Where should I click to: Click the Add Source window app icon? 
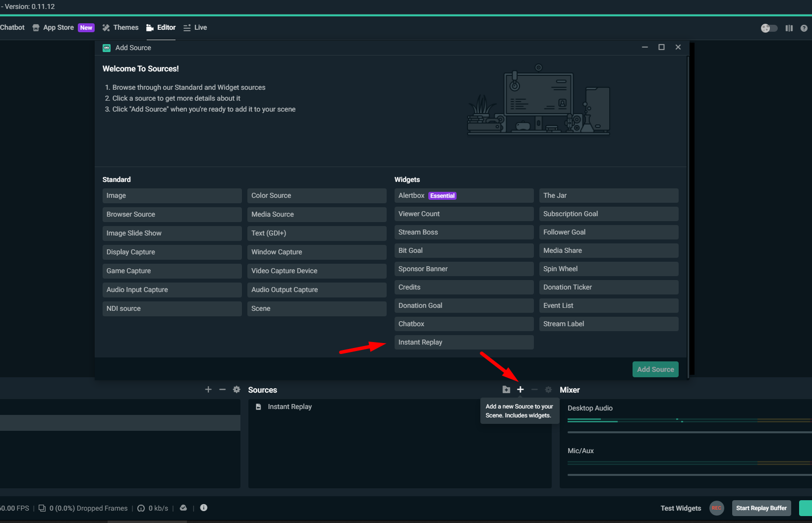coord(107,48)
